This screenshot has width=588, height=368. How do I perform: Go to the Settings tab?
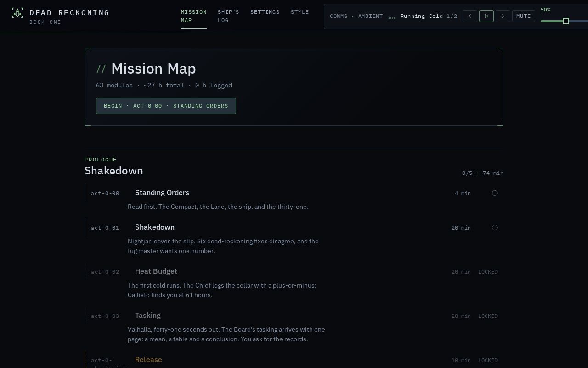coord(265,12)
